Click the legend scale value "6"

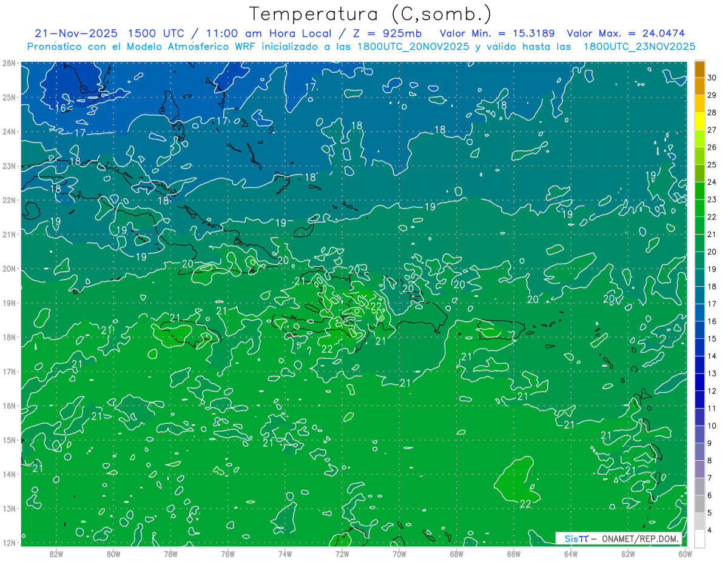pos(710,495)
